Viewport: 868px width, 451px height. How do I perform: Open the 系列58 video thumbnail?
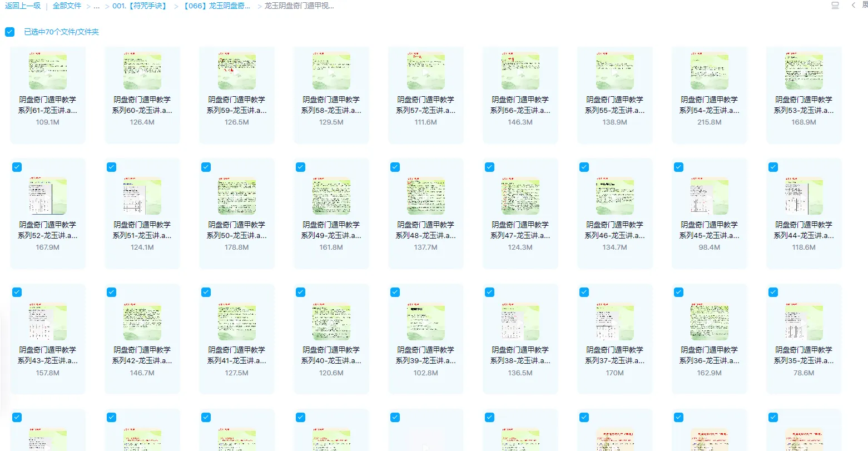click(x=331, y=71)
